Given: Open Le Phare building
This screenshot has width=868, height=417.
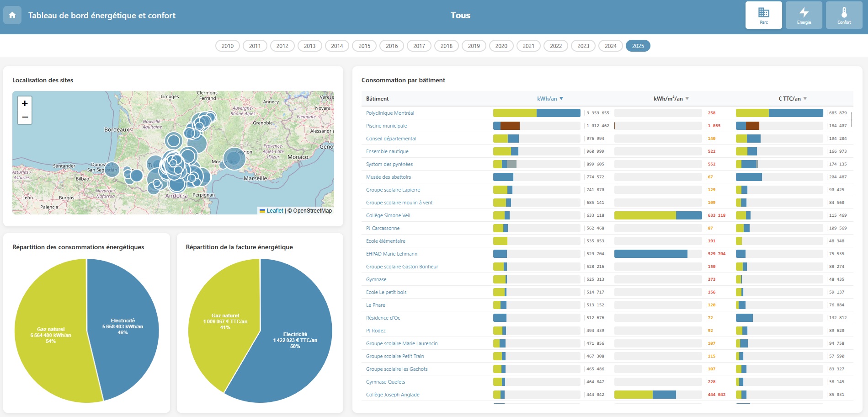Looking at the screenshot, I should [x=376, y=305].
